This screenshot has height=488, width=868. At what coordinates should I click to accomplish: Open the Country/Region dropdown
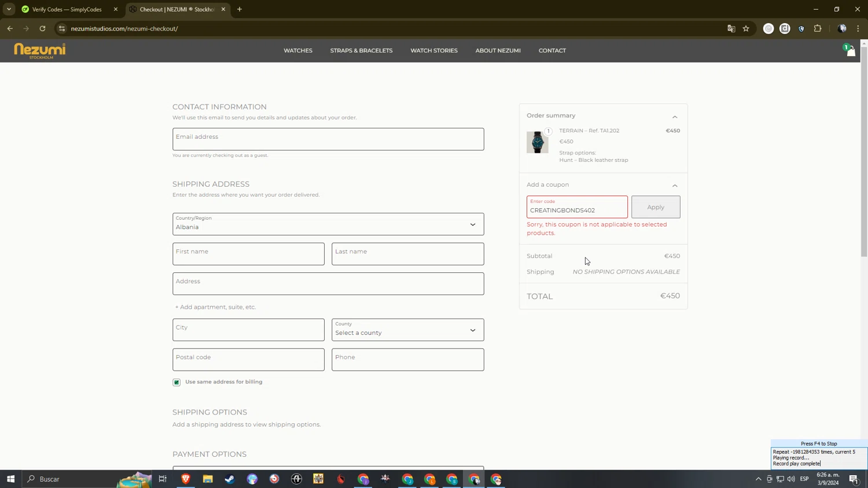(328, 224)
